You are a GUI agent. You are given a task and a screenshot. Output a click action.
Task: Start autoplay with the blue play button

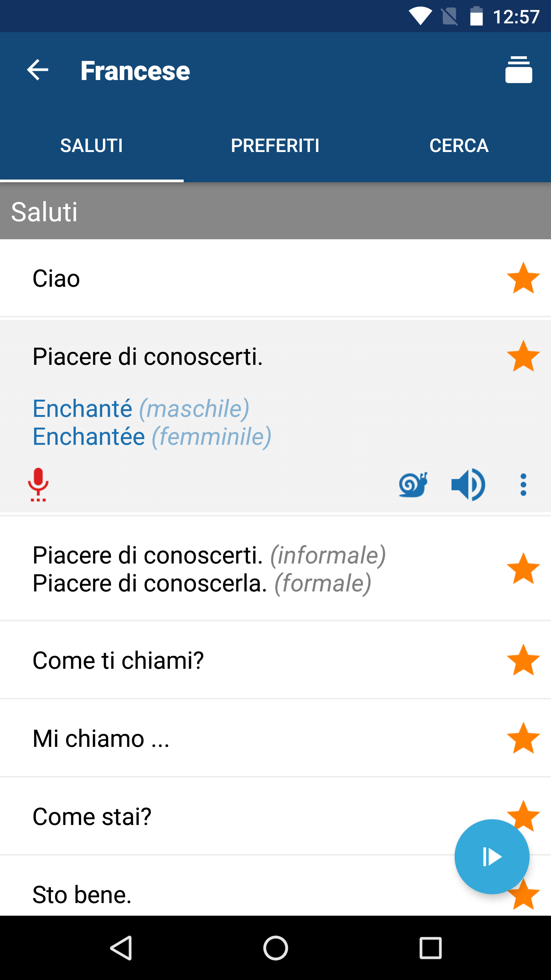pyautogui.click(x=492, y=857)
